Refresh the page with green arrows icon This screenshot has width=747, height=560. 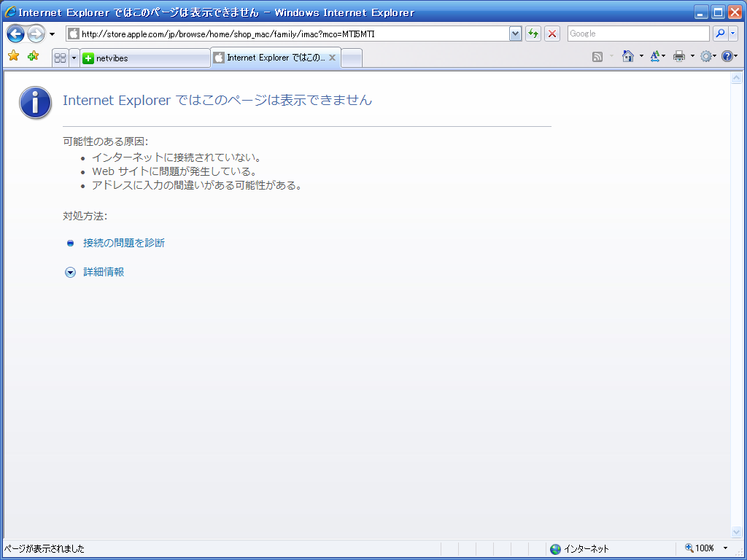(533, 34)
